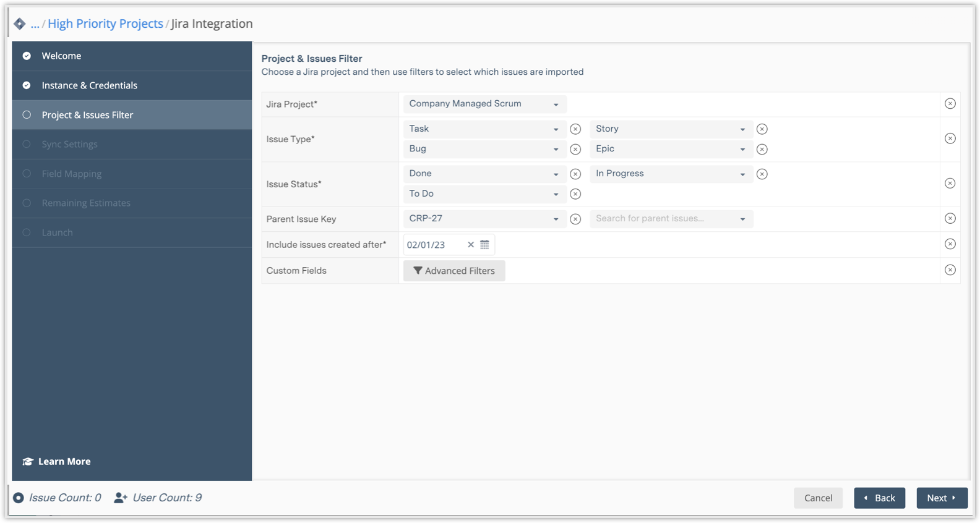Click the Search for parent issues field
The width and height of the screenshot is (980, 523).
[x=665, y=219]
